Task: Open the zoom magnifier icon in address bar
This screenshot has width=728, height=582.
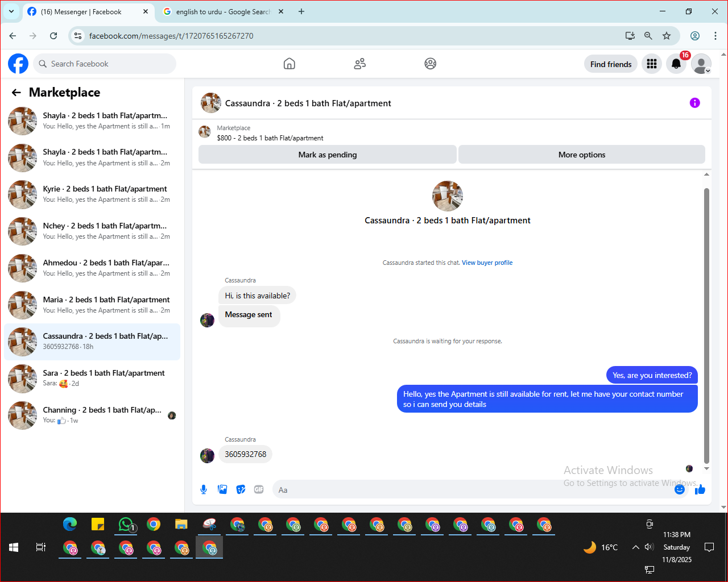Action: (648, 36)
